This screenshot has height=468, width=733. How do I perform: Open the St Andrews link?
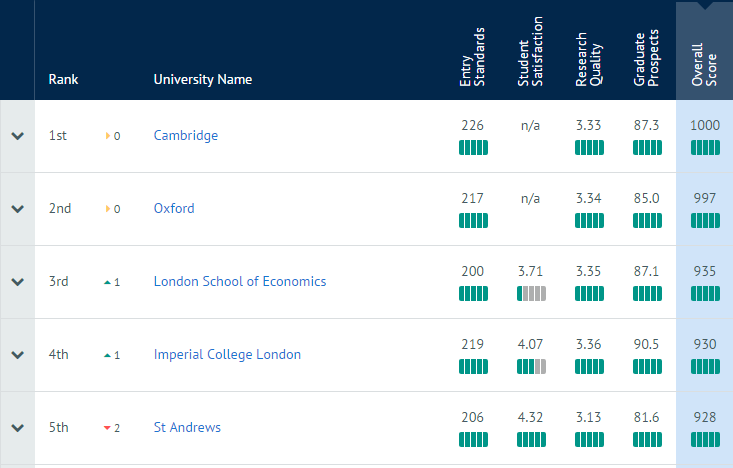coord(187,427)
